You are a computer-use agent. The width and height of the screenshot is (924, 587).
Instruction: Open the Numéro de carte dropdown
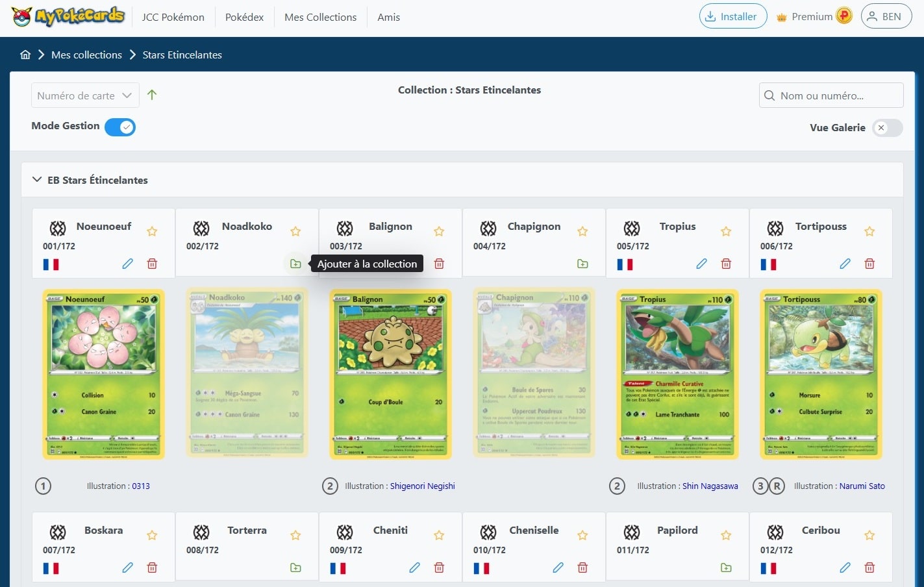coord(84,95)
